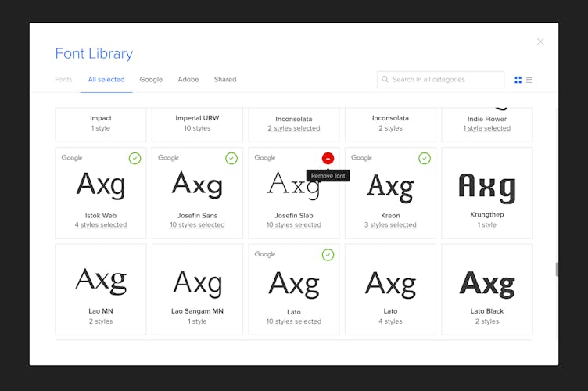Toggle Kreon selected checkmark

[425, 158]
